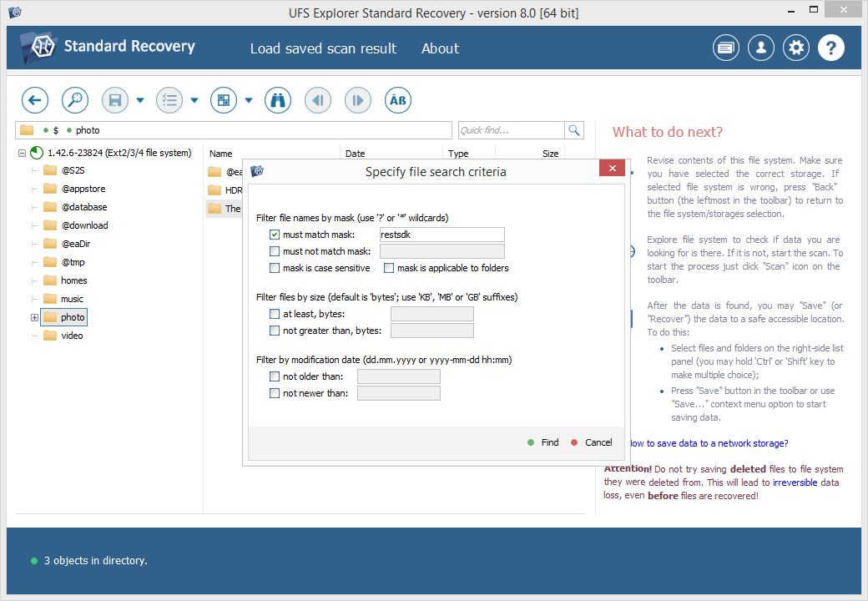Start scan with magnifier toolbar icon
This screenshot has height=601, width=868.
click(75, 100)
